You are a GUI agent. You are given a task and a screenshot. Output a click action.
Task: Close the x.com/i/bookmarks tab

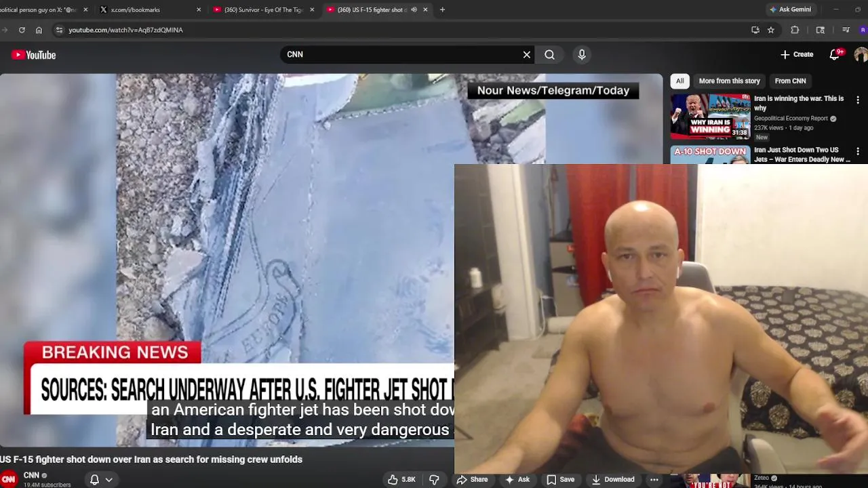[x=199, y=9]
